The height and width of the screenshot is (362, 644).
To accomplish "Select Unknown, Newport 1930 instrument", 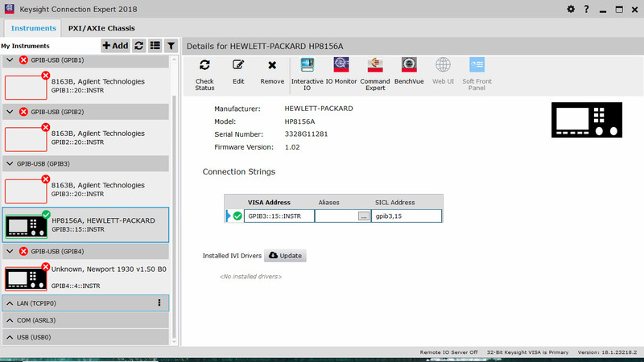I will [x=85, y=277].
